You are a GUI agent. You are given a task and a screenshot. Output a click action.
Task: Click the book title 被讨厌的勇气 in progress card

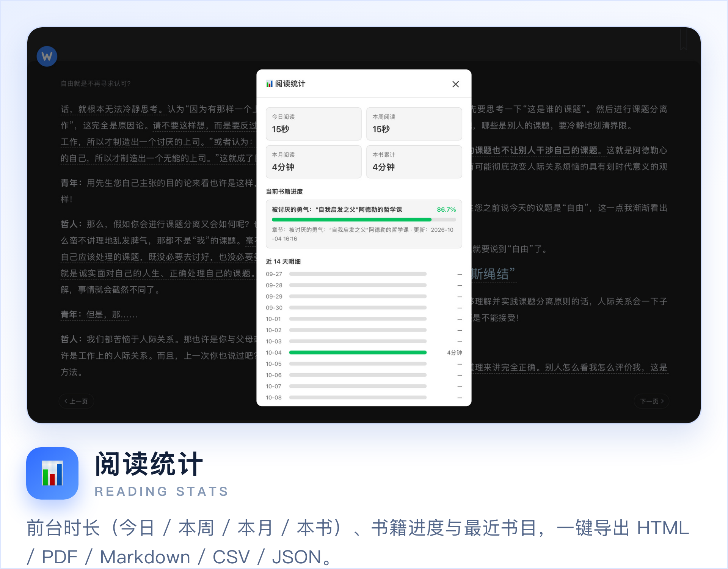coord(337,209)
